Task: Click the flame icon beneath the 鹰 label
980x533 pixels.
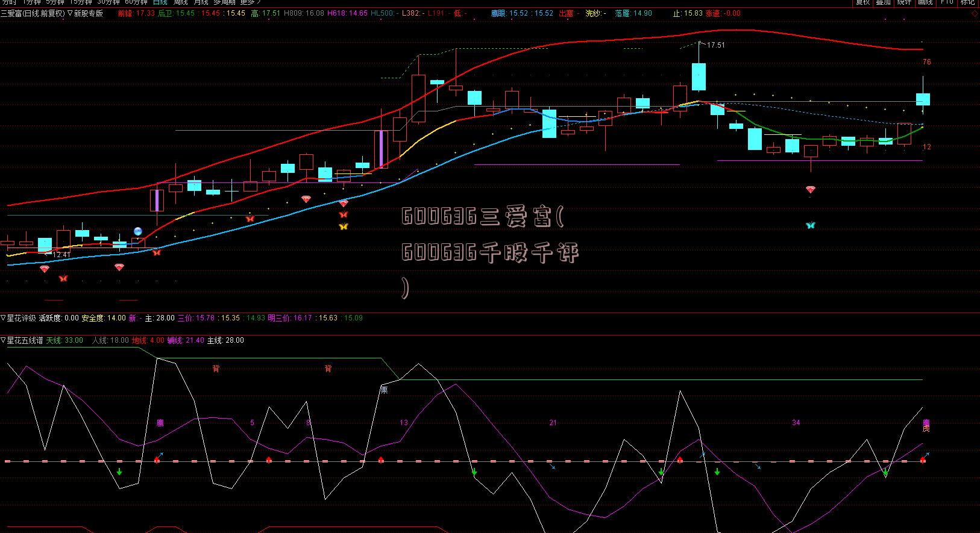Action: 157,460
